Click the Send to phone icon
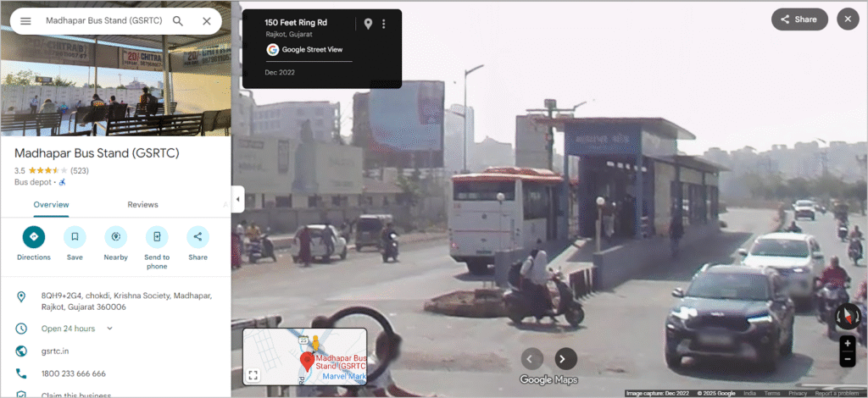Image resolution: width=868 pixels, height=398 pixels. [x=157, y=237]
